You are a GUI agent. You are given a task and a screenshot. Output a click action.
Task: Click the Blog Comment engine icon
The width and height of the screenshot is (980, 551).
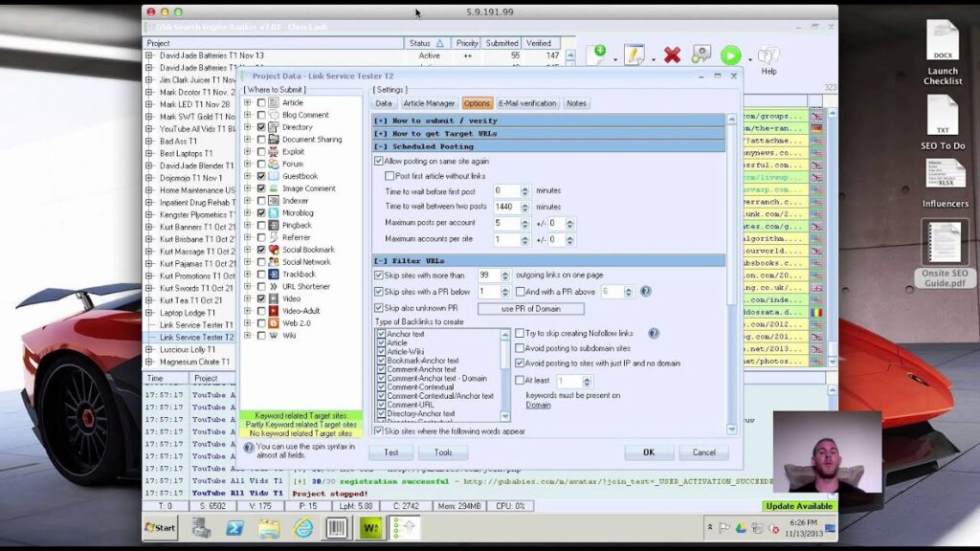[273, 115]
